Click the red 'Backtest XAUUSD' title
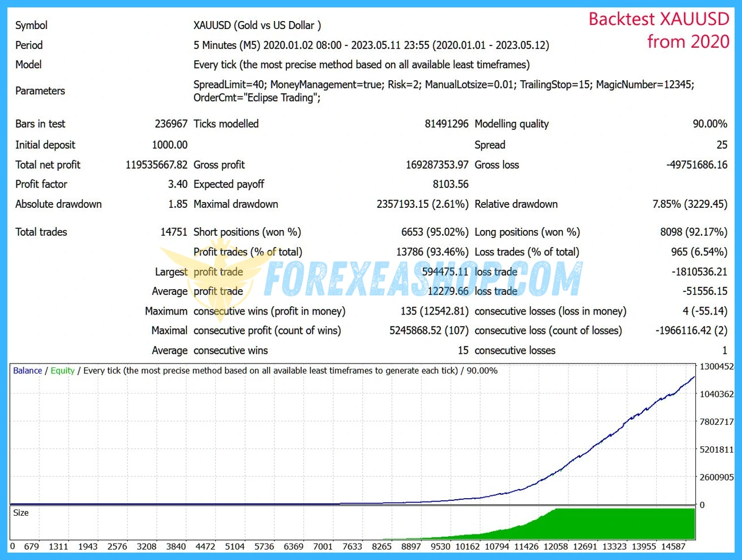 [x=658, y=19]
